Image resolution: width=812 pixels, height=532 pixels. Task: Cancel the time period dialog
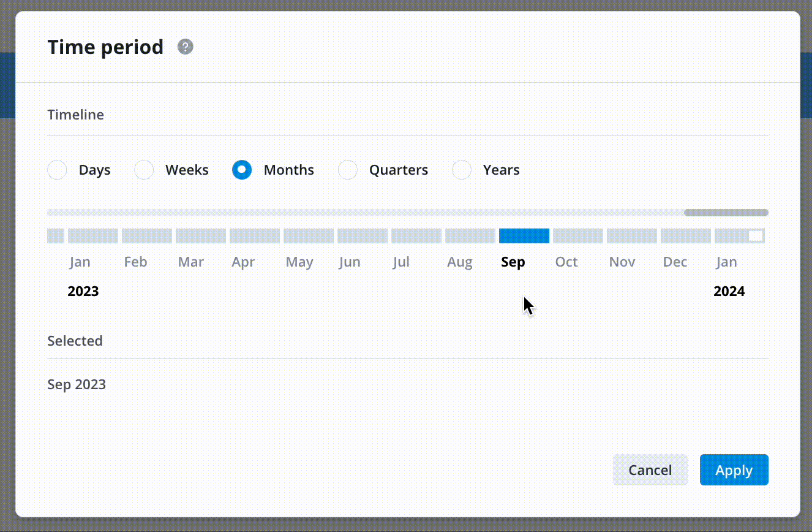(x=650, y=470)
